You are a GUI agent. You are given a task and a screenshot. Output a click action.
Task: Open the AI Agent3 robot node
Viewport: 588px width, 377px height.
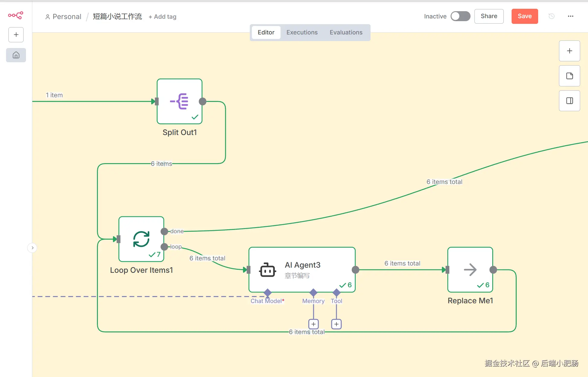coord(302,269)
